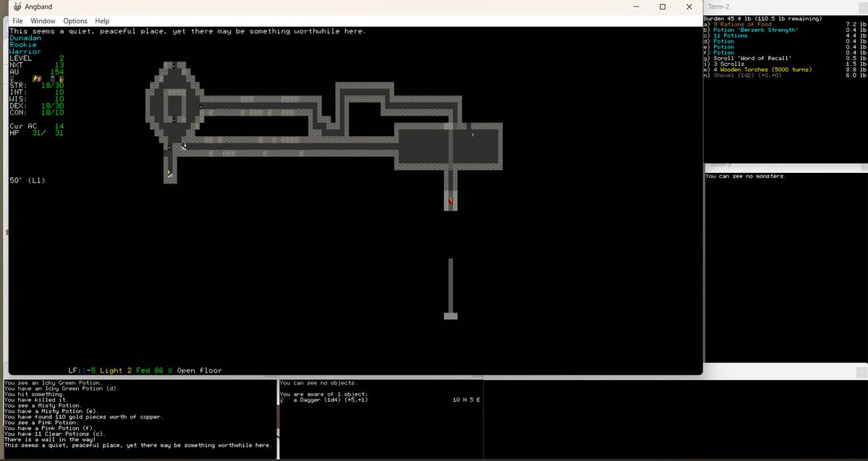The width and height of the screenshot is (868, 461).
Task: Click the torch equipment icon in sidebar
Action: (x=34, y=78)
